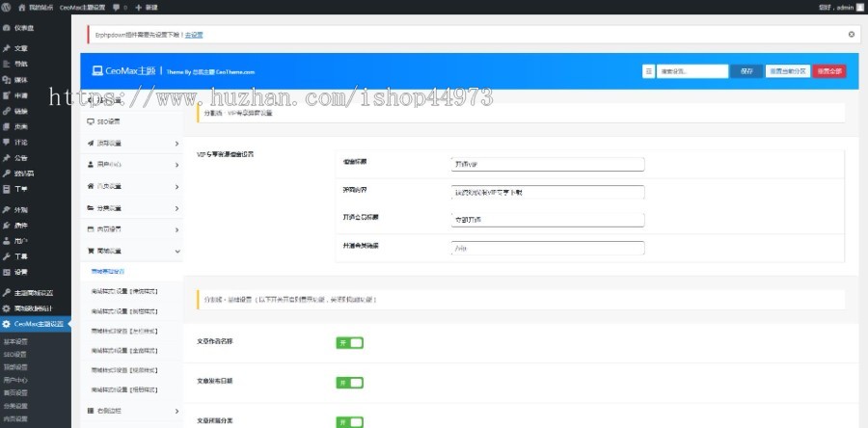Open CeoMax主题设置 in the top admin bar
The height and width of the screenshot is (428, 868).
coord(83,7)
